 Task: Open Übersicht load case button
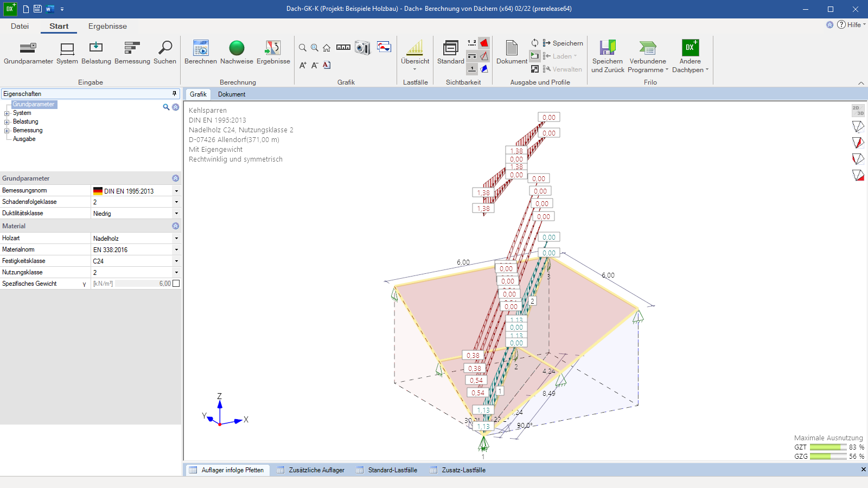point(415,55)
